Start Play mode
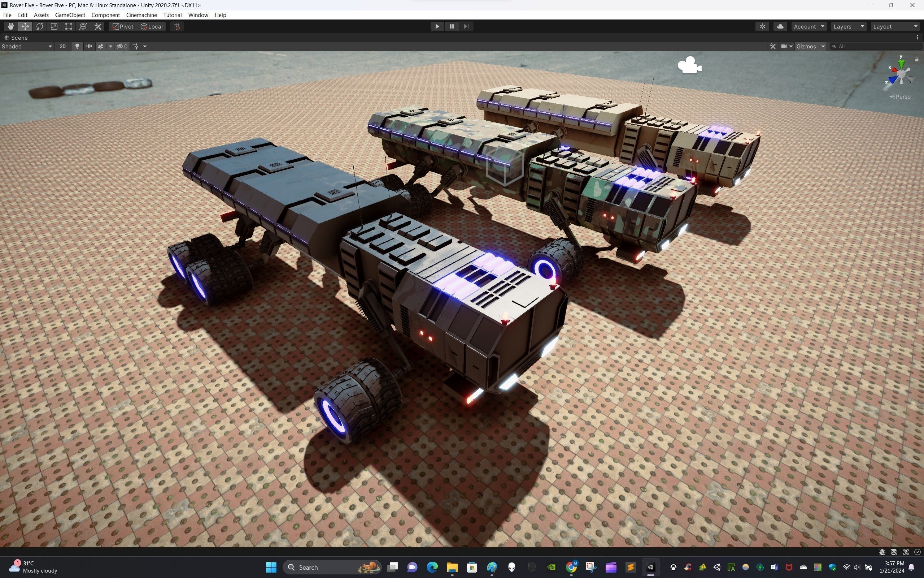This screenshot has width=924, height=578. coord(437,26)
